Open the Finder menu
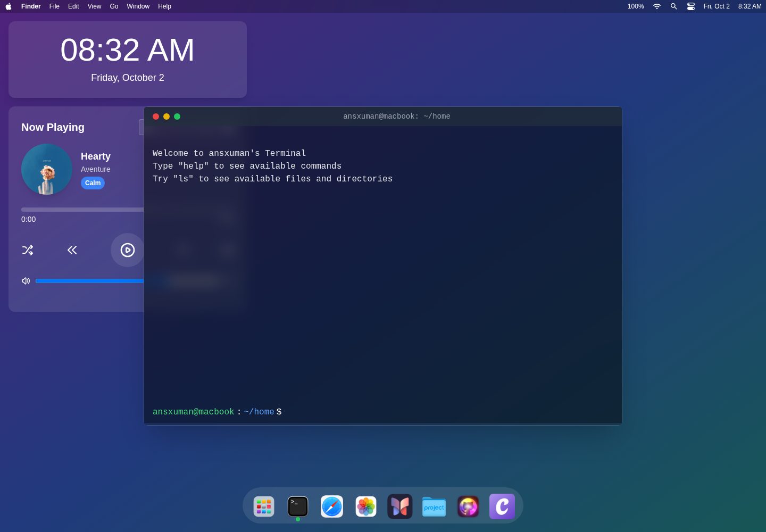Viewport: 766px width, 532px height. pos(31,6)
